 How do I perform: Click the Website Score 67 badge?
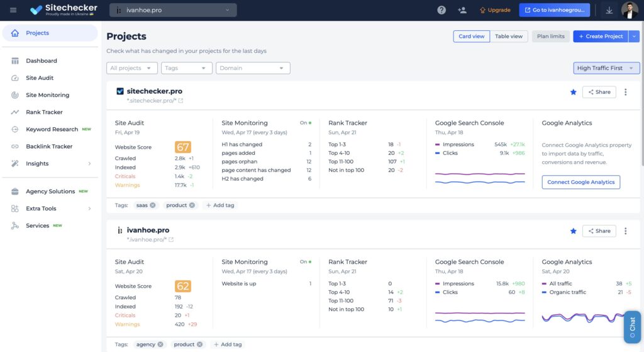click(183, 147)
